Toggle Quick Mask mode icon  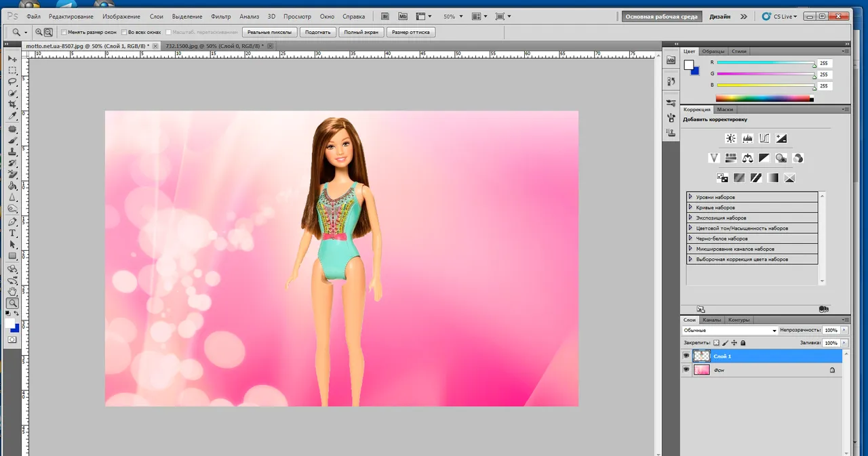pyautogui.click(x=12, y=339)
